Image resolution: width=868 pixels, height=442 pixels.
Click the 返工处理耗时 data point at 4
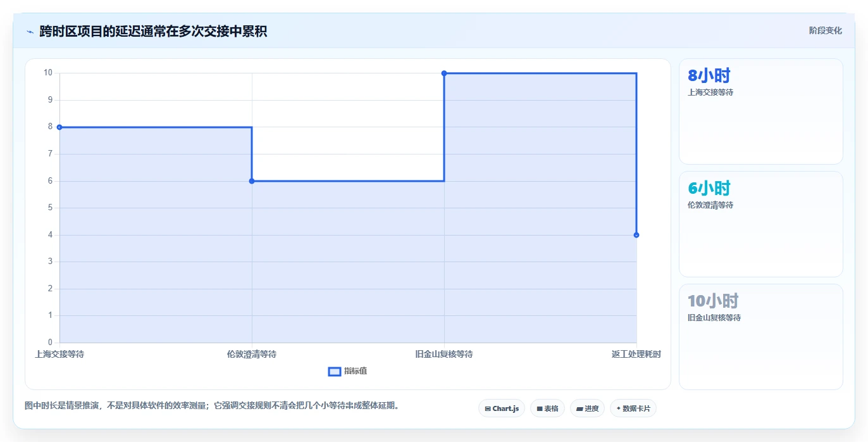tap(636, 235)
